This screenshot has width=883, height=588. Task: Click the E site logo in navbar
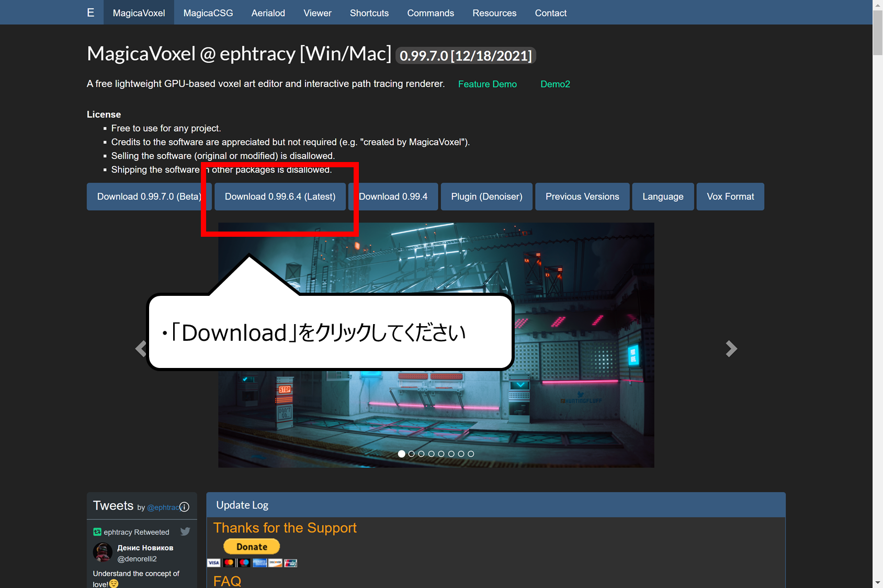pos(90,13)
